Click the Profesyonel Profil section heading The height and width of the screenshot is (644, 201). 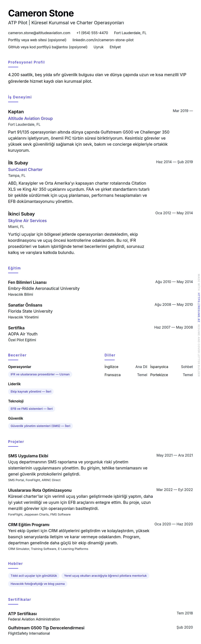coord(26,62)
